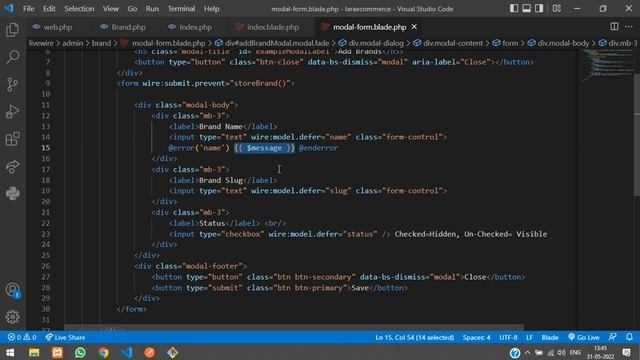Image resolution: width=640 pixels, height=360 pixels.
Task: Open the Run menu
Action: pos(152,9)
